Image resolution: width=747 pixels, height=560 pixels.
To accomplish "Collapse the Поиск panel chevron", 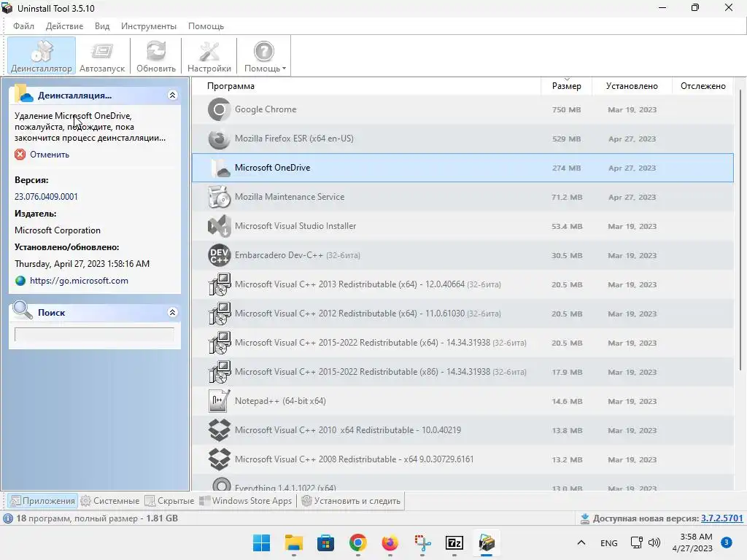I will point(172,312).
